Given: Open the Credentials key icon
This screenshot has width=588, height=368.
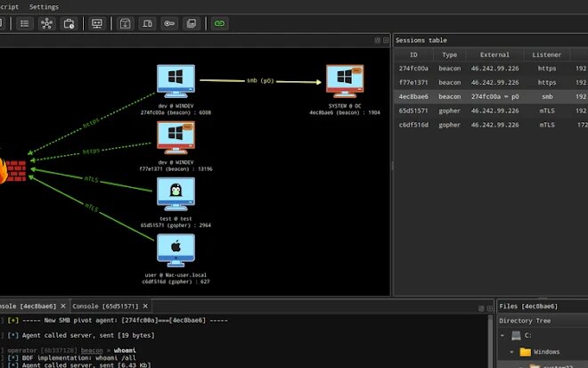Looking at the screenshot, I should pos(169,24).
